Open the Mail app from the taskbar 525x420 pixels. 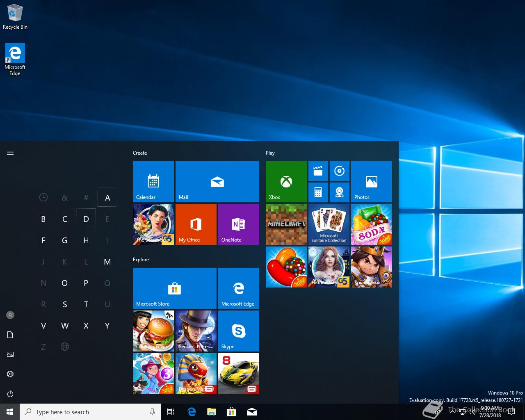coord(252,412)
